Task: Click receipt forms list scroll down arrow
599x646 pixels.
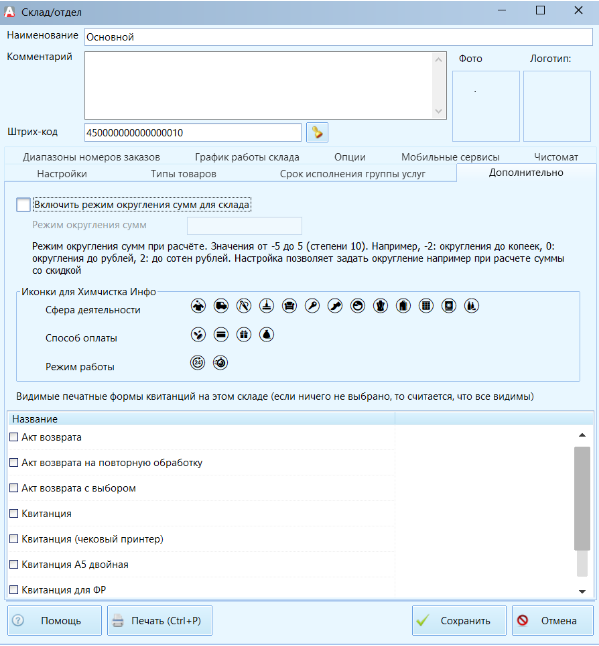Action: tap(582, 592)
